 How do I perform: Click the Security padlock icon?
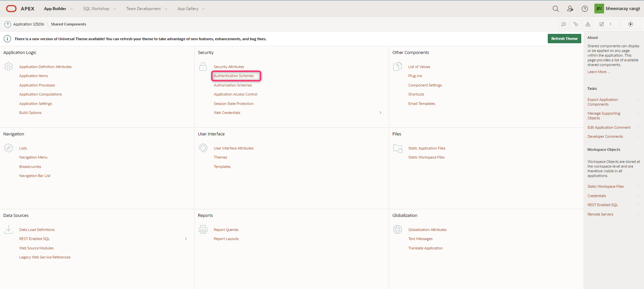(x=203, y=66)
